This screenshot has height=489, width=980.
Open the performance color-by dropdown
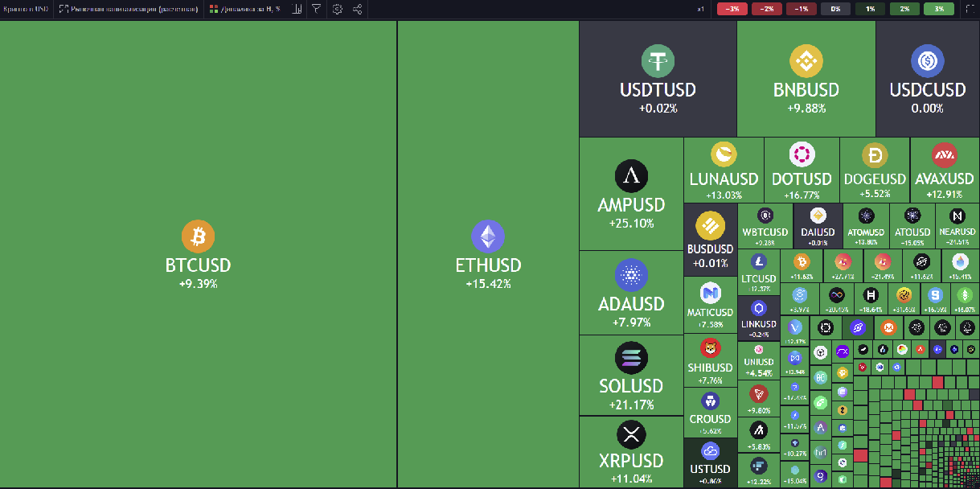tap(244, 9)
